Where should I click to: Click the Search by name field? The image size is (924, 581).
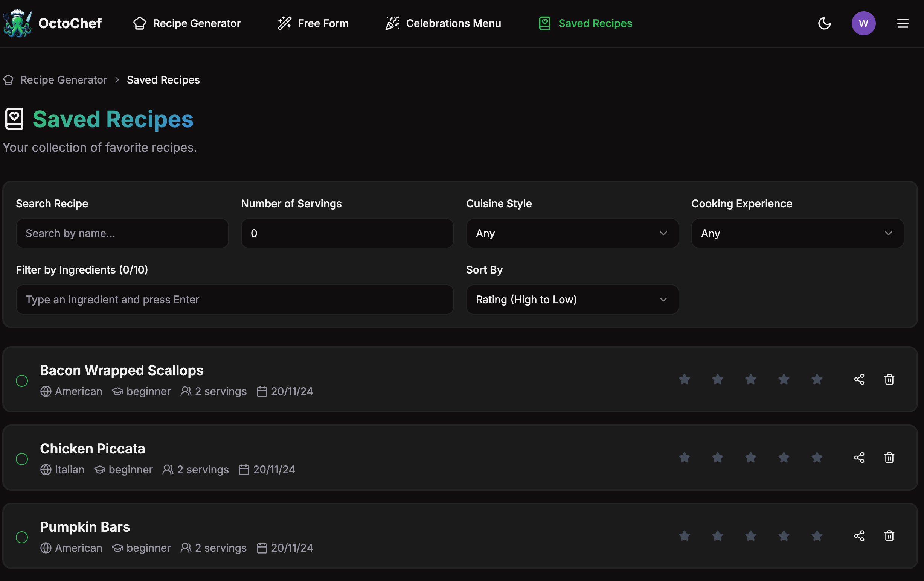coord(122,233)
